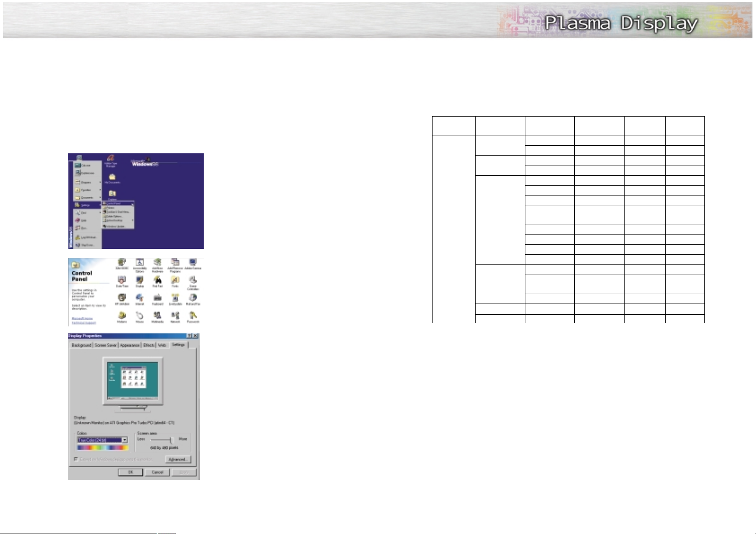Open the Add New Hardware icon
Viewport: 756px width, 534px height.
pos(157,265)
